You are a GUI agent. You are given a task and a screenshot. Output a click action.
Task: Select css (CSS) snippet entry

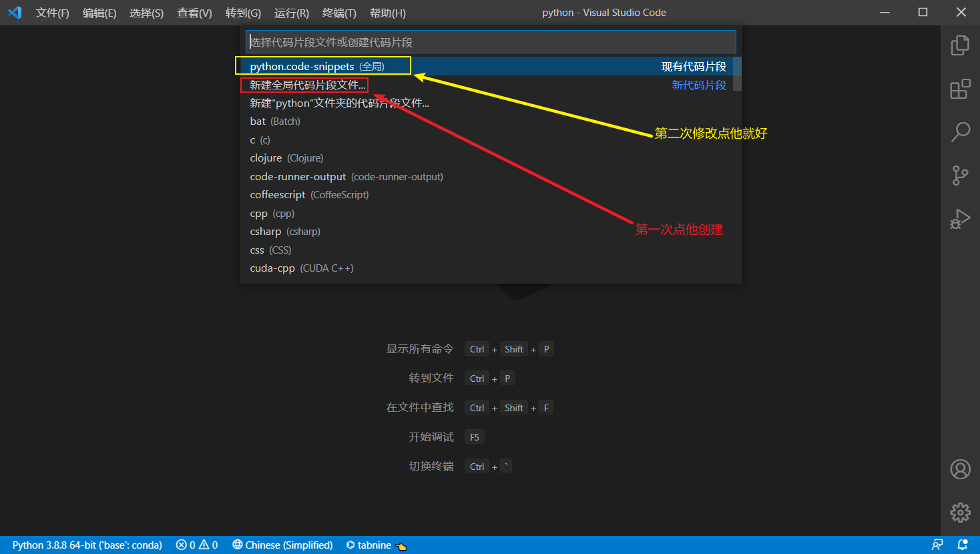click(486, 250)
